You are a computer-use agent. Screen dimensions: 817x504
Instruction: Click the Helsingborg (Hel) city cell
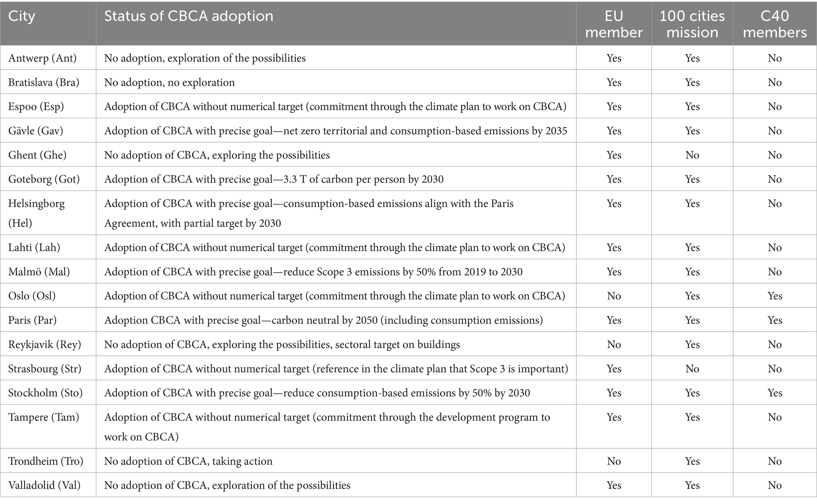tap(36, 213)
